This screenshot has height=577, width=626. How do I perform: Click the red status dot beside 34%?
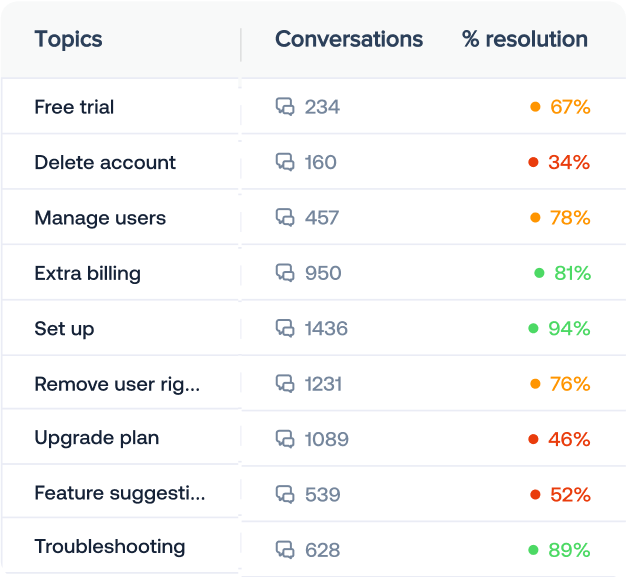click(x=533, y=162)
